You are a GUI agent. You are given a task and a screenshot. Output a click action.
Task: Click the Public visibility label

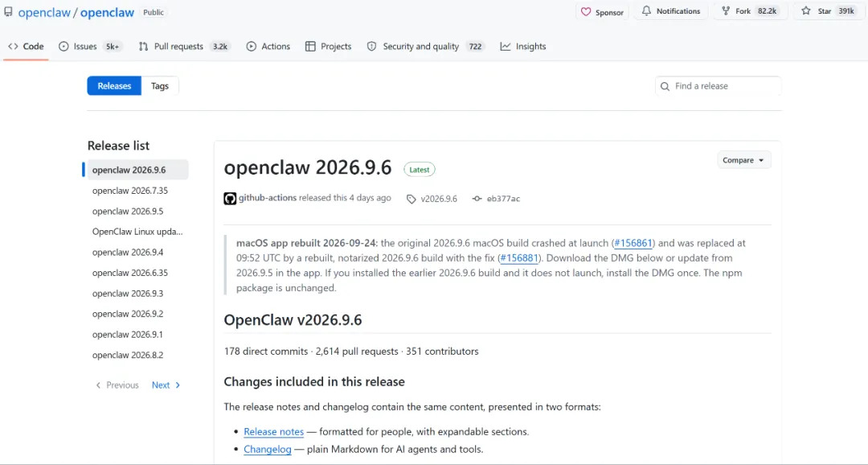(154, 12)
